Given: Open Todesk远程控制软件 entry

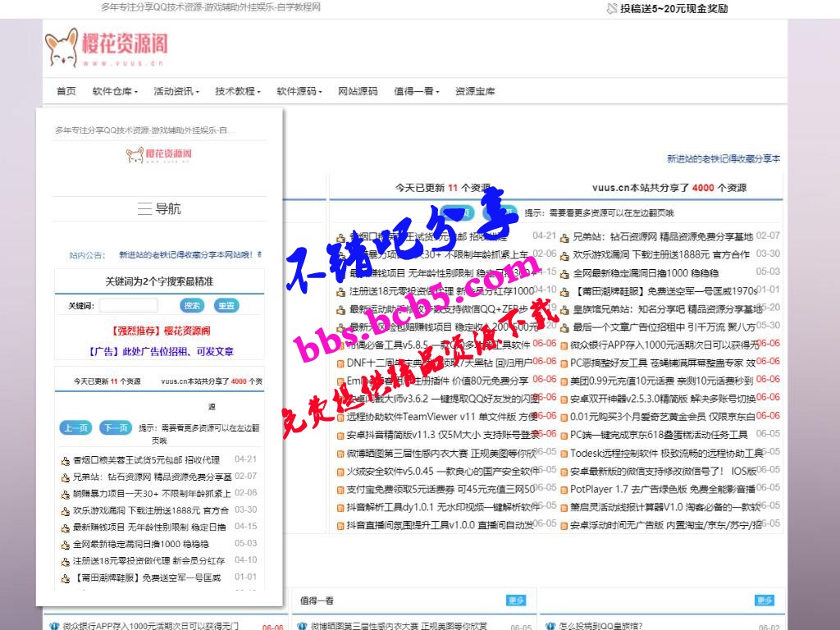Looking at the screenshot, I should [666, 453].
